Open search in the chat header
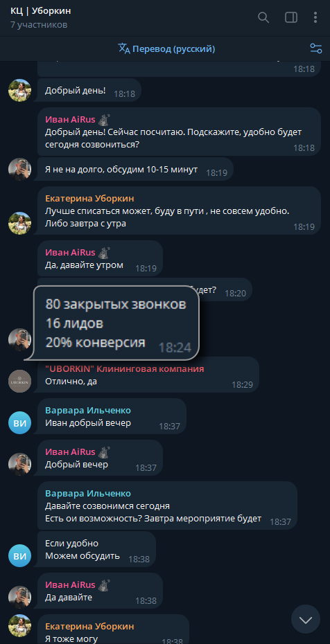 click(263, 17)
